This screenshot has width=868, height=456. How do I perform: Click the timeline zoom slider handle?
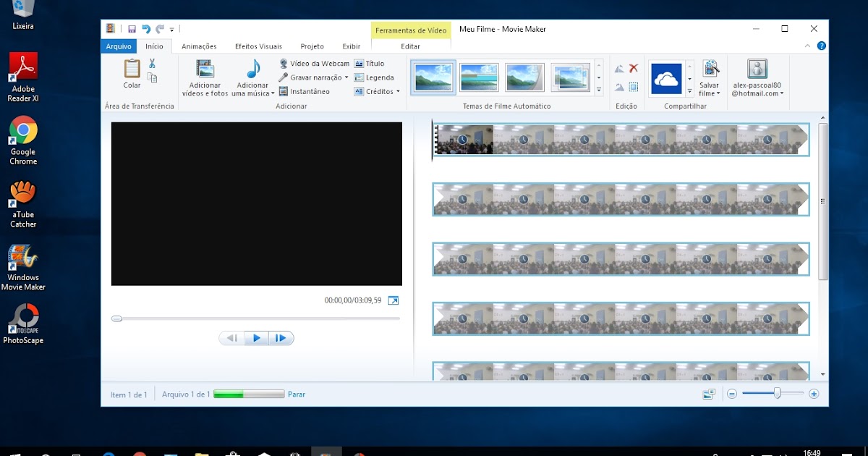coord(777,393)
